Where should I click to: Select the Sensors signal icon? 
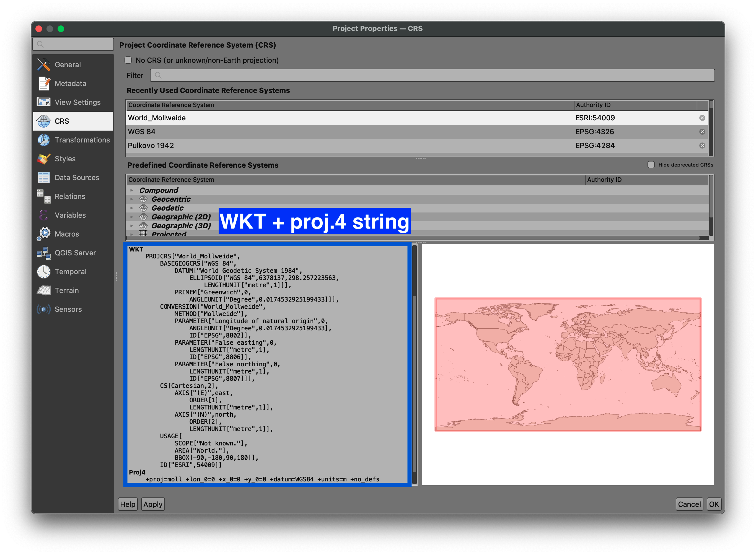click(x=44, y=309)
